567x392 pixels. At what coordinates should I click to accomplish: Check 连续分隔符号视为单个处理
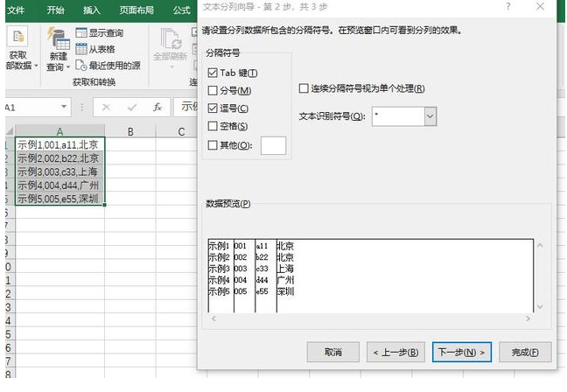(304, 88)
